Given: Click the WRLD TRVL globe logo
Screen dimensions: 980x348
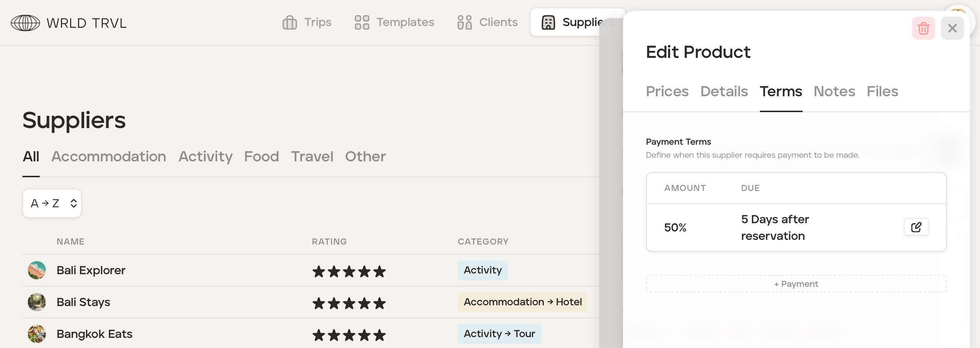Looking at the screenshot, I should coord(25,23).
